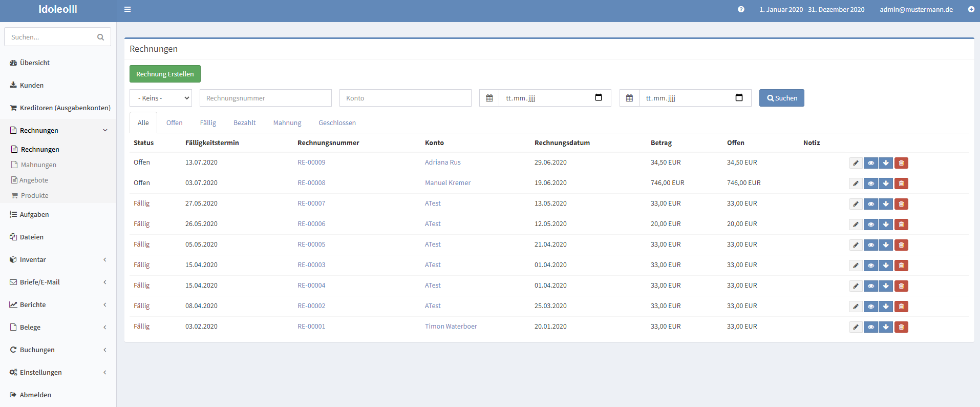The image size is (980, 407).
Task: Download invoice RE-00008 using arrow icon
Action: (886, 184)
